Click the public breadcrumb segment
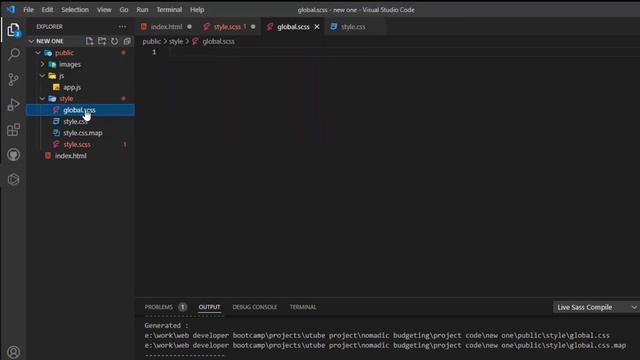This screenshot has height=360, width=640. coord(151,41)
